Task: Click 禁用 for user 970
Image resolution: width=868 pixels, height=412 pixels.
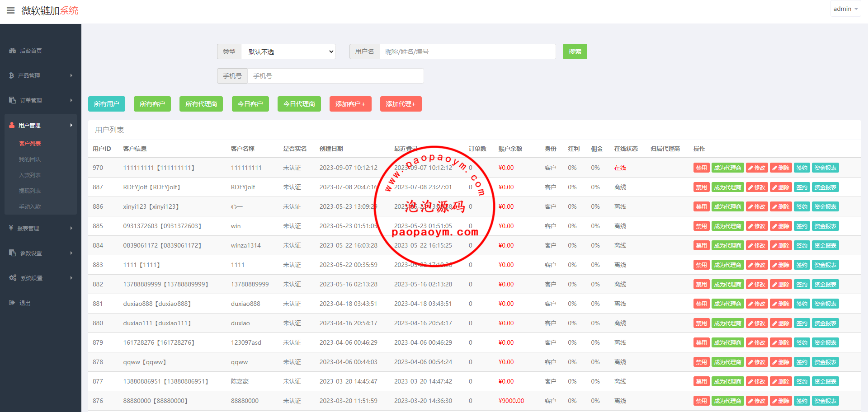Action: (701, 168)
